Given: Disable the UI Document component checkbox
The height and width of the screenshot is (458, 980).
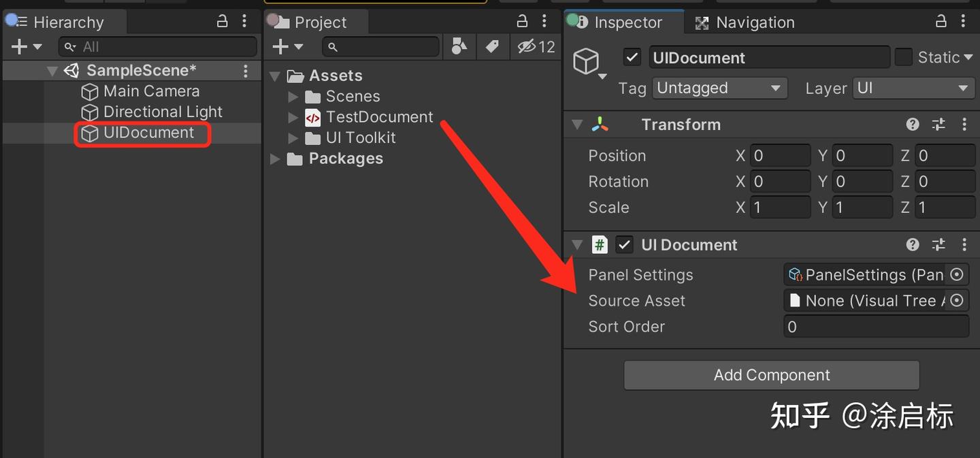Looking at the screenshot, I should pyautogui.click(x=624, y=244).
